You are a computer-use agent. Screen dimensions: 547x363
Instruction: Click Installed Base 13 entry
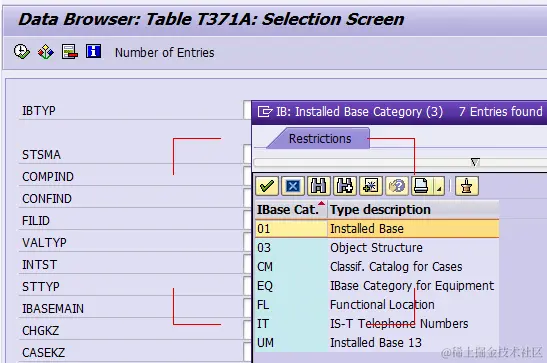[x=376, y=343]
